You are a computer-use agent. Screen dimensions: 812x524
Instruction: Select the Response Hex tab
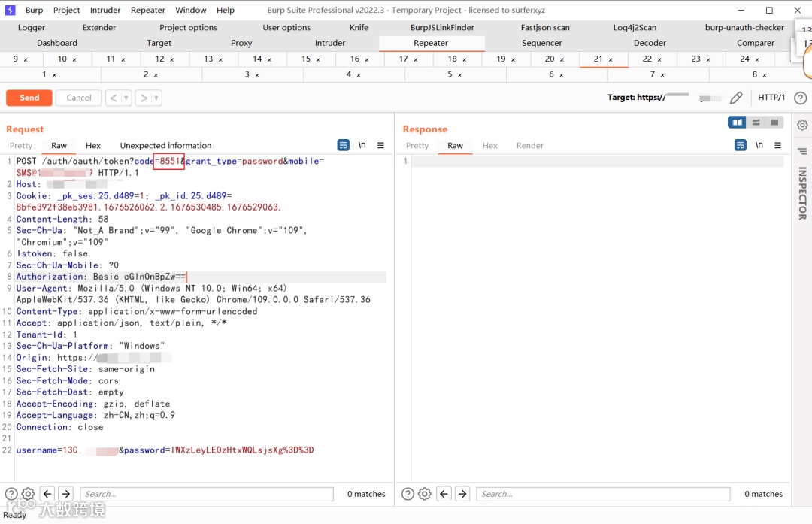tap(490, 146)
